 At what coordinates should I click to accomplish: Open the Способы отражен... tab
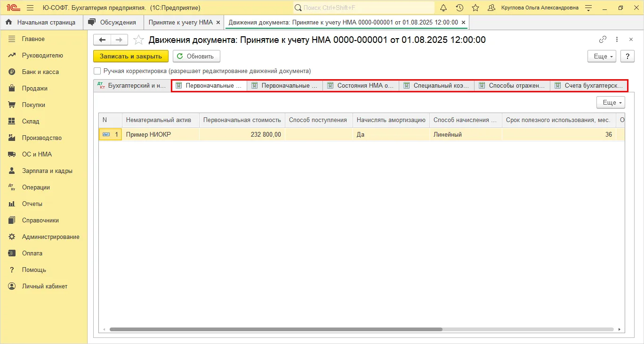pos(513,86)
